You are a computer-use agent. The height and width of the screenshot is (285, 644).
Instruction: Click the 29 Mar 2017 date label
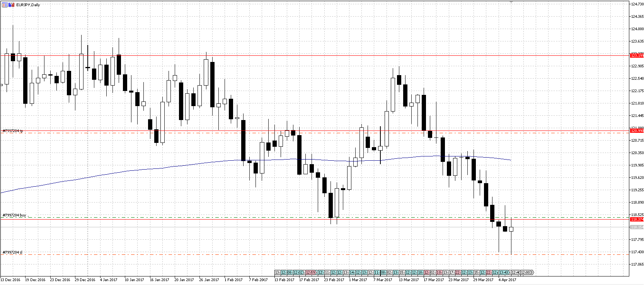click(x=483, y=280)
